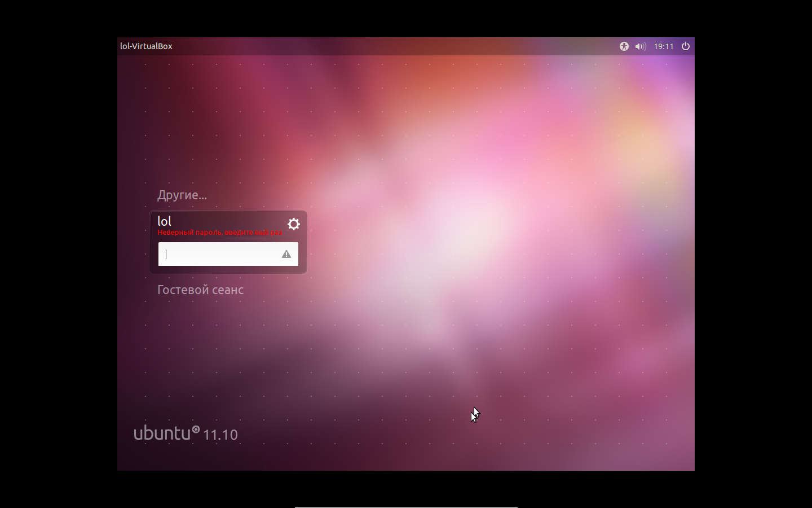812x508 pixels.
Task: Click the 19:11 clock indicator
Action: (x=664, y=46)
